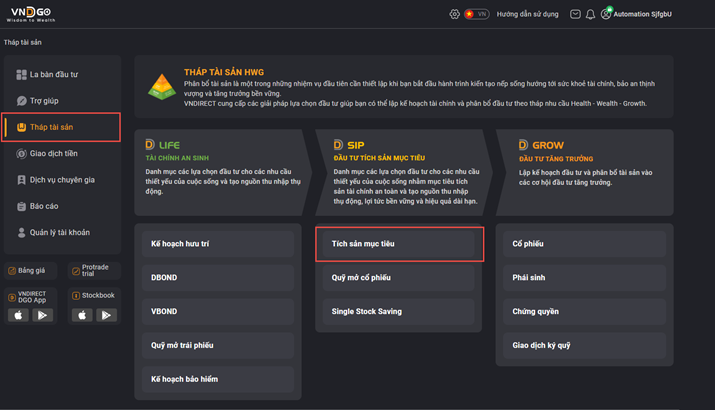Select Single Stock Saving option
This screenshot has height=410, width=715.
point(399,311)
